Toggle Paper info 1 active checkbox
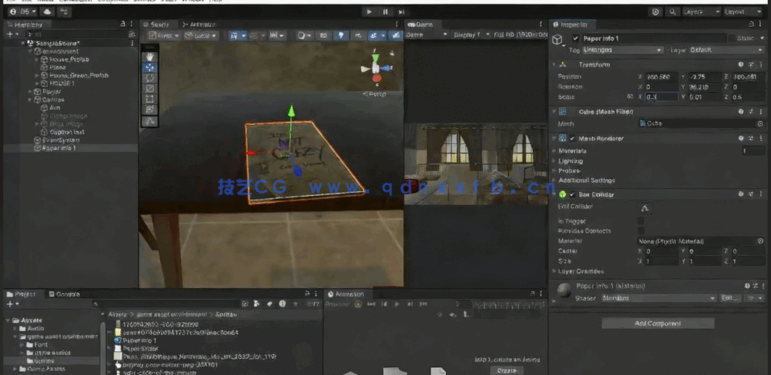 pyautogui.click(x=576, y=38)
